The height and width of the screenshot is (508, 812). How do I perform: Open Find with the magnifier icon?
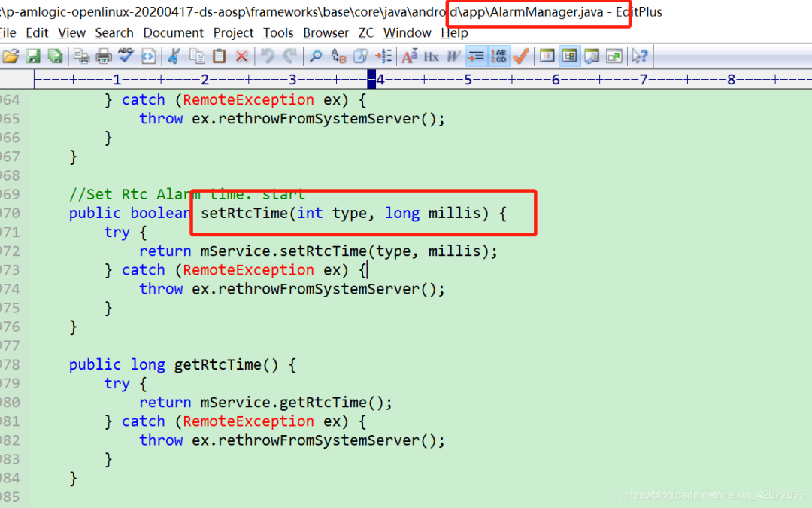pyautogui.click(x=315, y=56)
